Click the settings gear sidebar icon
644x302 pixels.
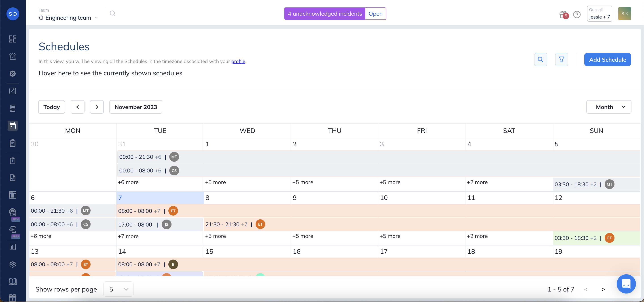pyautogui.click(x=13, y=264)
